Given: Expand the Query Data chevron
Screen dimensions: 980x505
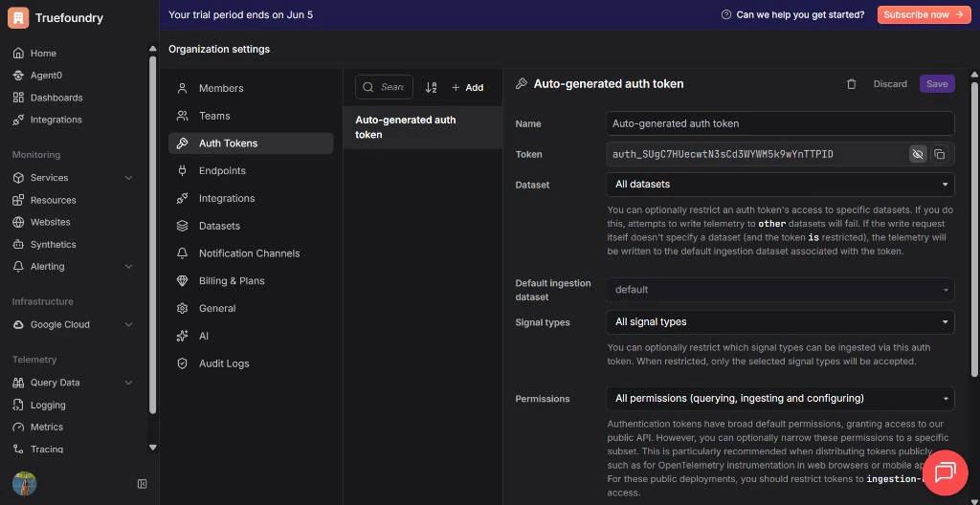Looking at the screenshot, I should 129,383.
